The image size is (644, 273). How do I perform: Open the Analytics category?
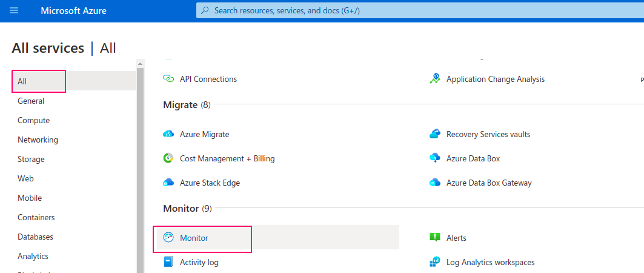click(33, 256)
